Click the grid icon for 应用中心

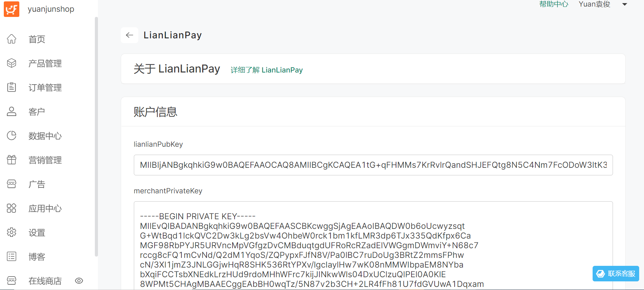coord(12,208)
